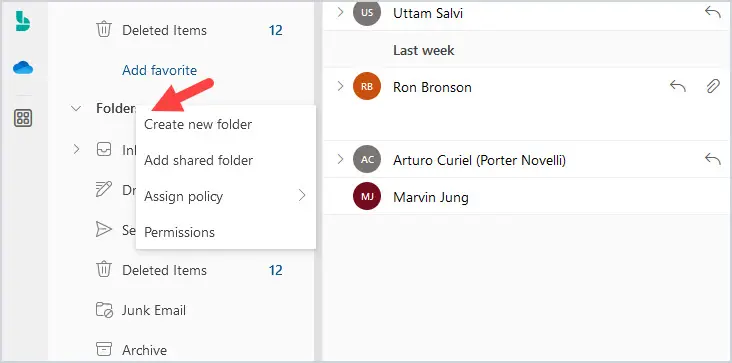
Task: Click the Archive box icon
Action: click(104, 349)
